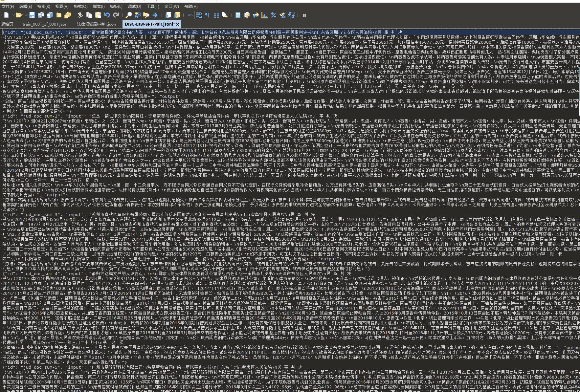Undo the last edit
This screenshot has width=580, height=392.
pos(107,15)
